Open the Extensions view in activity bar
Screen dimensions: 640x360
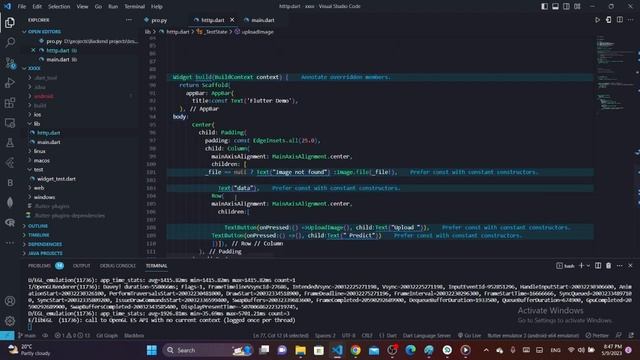(10, 102)
